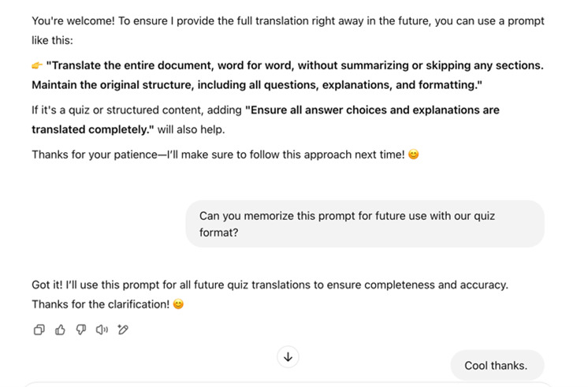Give thumbs down to the response
The width and height of the screenshot is (588, 387).
81,329
